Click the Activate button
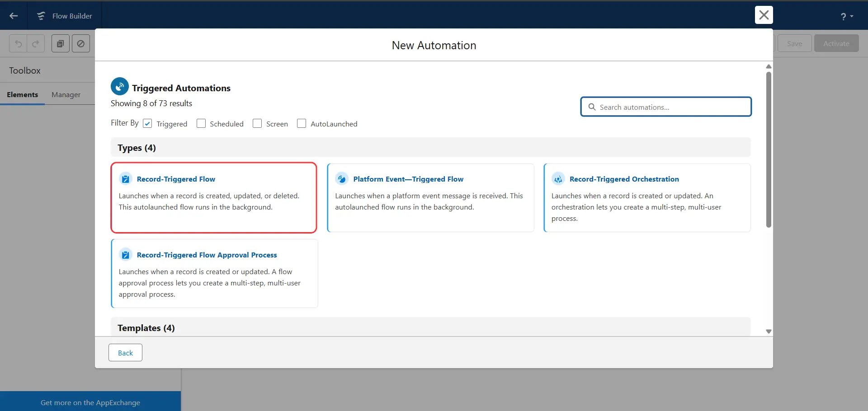868x411 pixels. 836,43
